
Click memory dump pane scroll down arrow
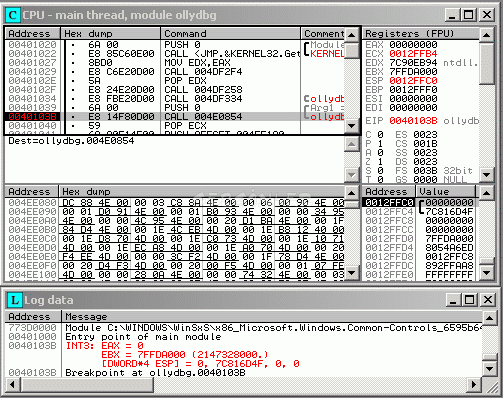pos(352,273)
